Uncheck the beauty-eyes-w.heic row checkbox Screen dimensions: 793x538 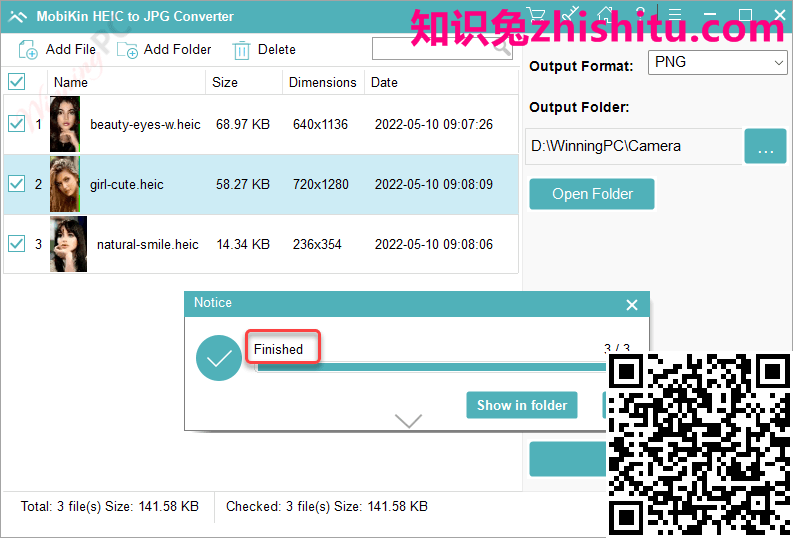pyautogui.click(x=17, y=124)
